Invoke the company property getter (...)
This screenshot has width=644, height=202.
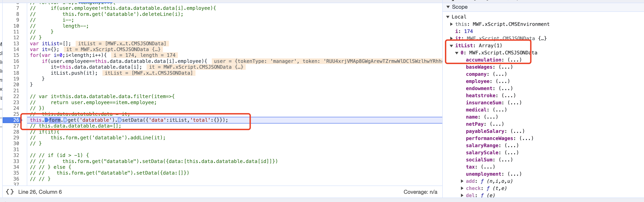(500, 74)
